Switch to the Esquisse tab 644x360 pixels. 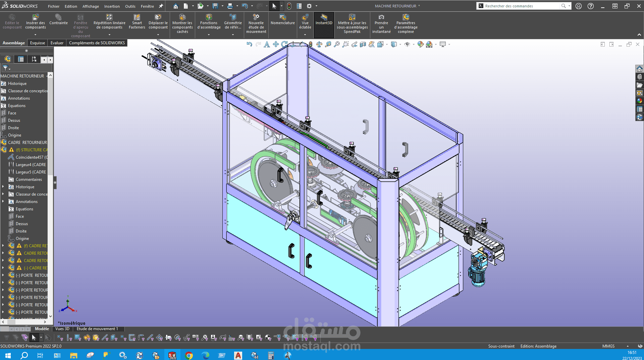[x=38, y=43]
